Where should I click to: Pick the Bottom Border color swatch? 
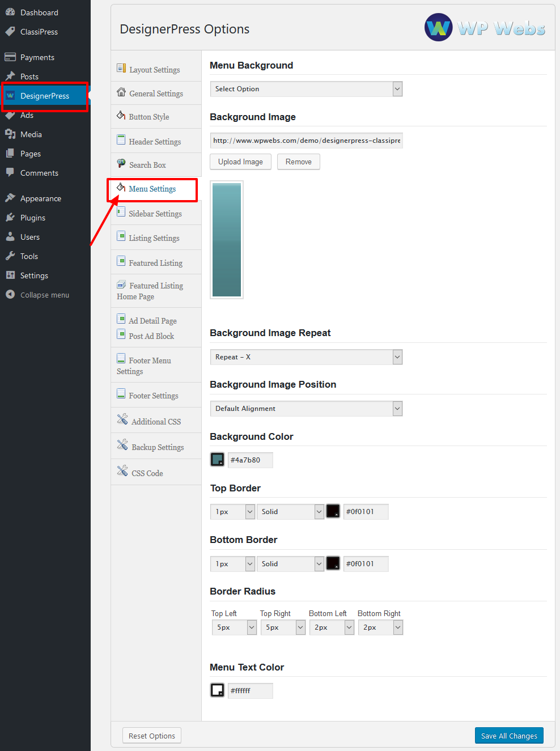click(x=333, y=563)
